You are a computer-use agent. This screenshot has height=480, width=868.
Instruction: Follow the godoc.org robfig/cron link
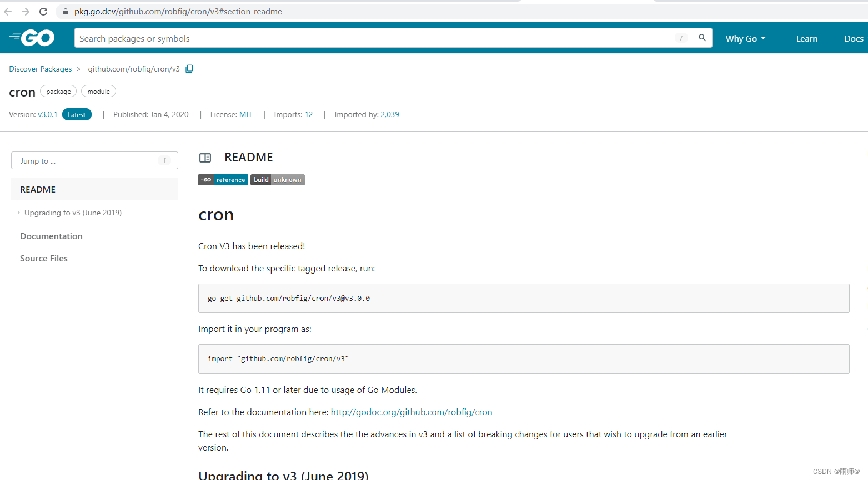[x=412, y=412]
